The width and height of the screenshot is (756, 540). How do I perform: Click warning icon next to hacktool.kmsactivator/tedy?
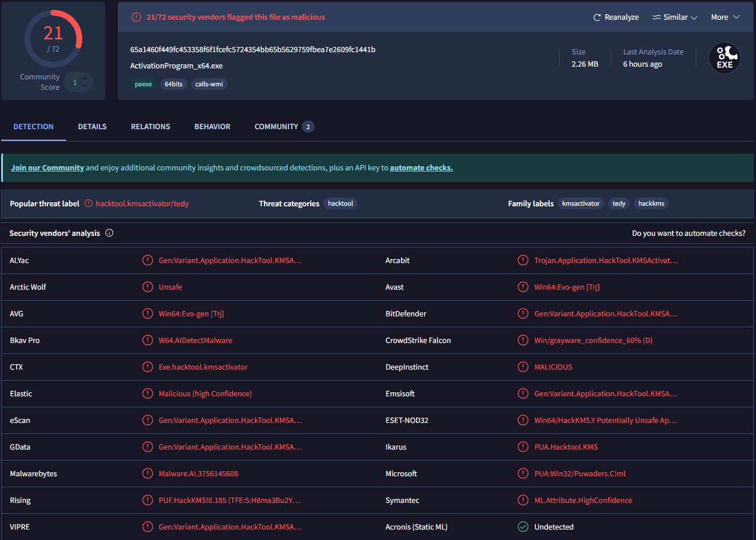click(x=89, y=203)
